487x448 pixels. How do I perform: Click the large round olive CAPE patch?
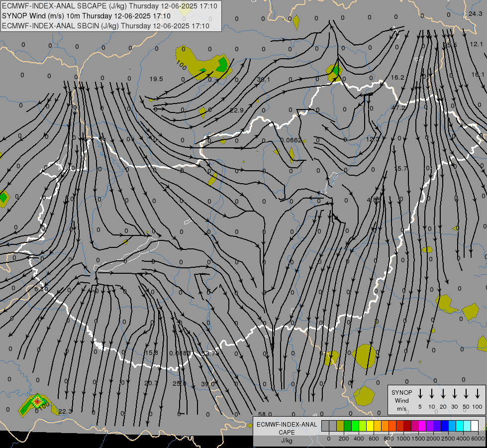point(364,356)
